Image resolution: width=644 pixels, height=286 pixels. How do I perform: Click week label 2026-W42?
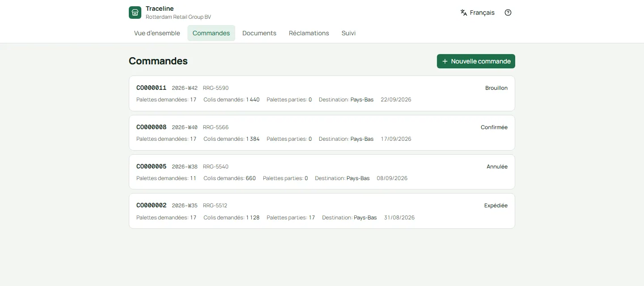tap(185, 88)
